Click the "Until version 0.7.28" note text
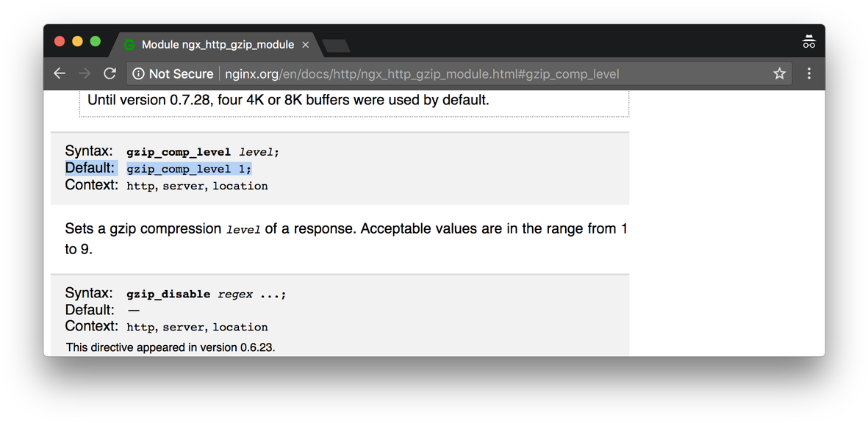Viewport: 868px width, 423px height. (288, 100)
